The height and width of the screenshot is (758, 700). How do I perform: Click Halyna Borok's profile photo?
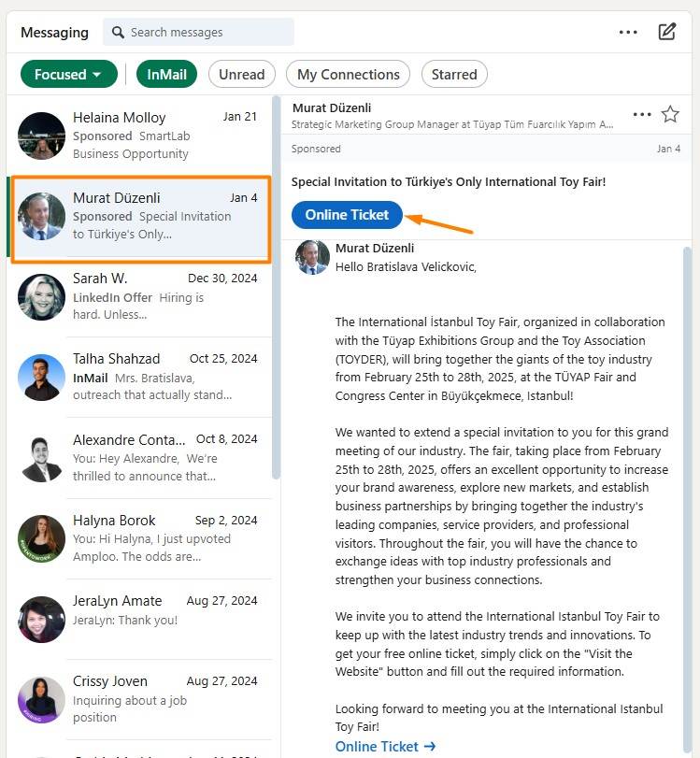[x=41, y=539]
